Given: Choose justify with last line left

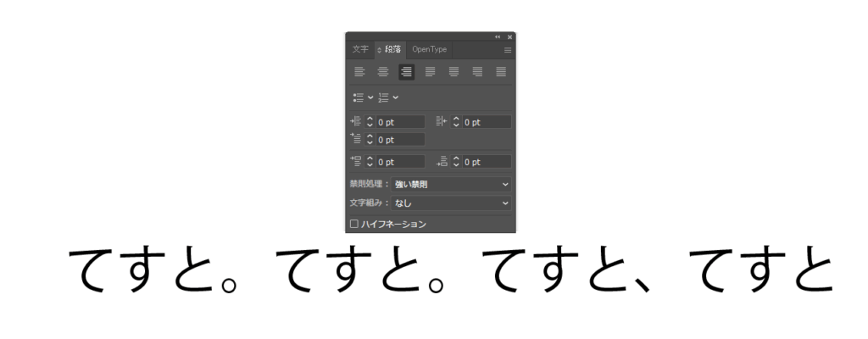Looking at the screenshot, I should (x=431, y=72).
